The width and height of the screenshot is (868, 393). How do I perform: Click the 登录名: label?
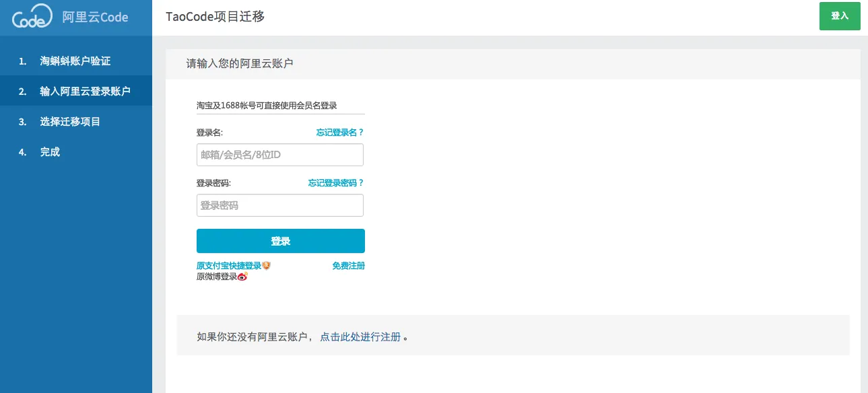[x=209, y=133]
